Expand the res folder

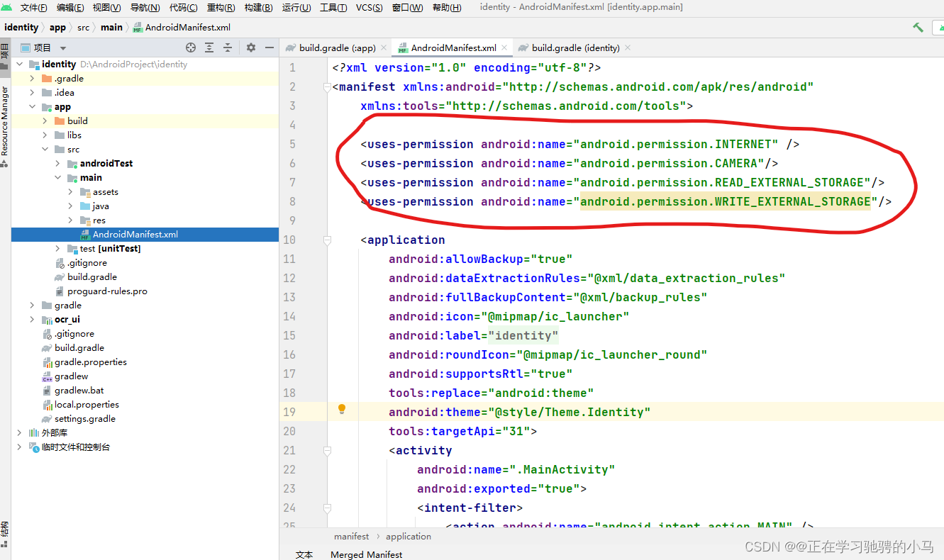(70, 220)
